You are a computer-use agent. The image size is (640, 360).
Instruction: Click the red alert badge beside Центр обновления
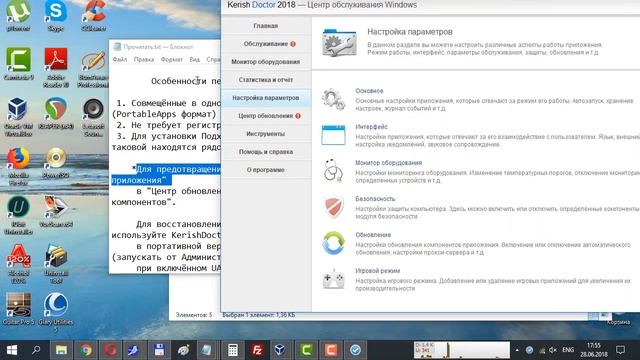(298, 116)
